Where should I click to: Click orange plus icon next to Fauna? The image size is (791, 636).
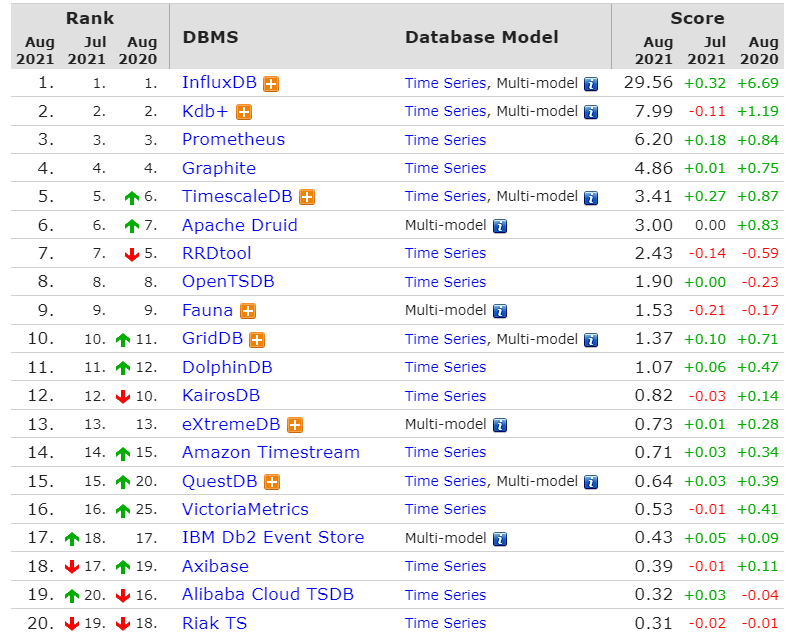[248, 311]
